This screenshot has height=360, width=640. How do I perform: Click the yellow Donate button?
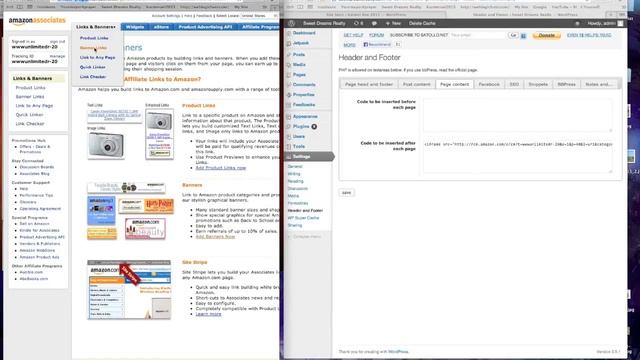coord(546,36)
